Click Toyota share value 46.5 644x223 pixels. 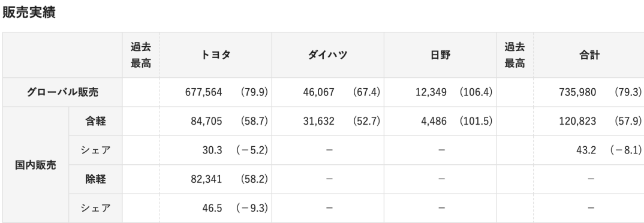pos(212,208)
